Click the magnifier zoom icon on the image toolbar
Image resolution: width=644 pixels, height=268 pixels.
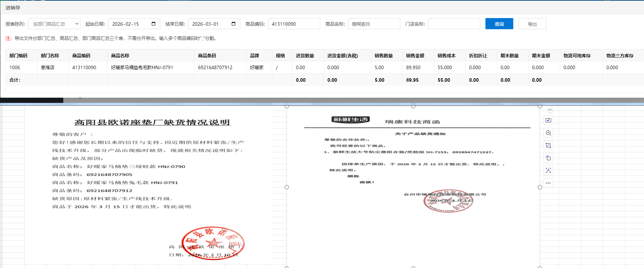click(548, 133)
